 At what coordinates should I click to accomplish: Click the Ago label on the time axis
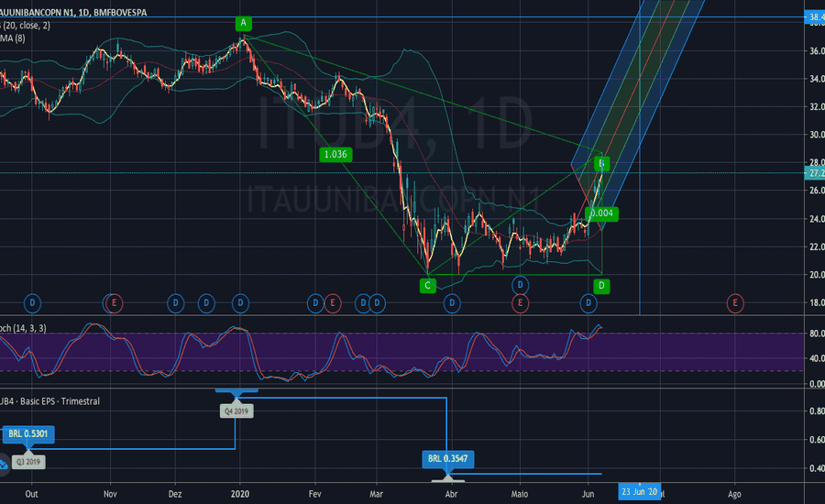point(734,494)
